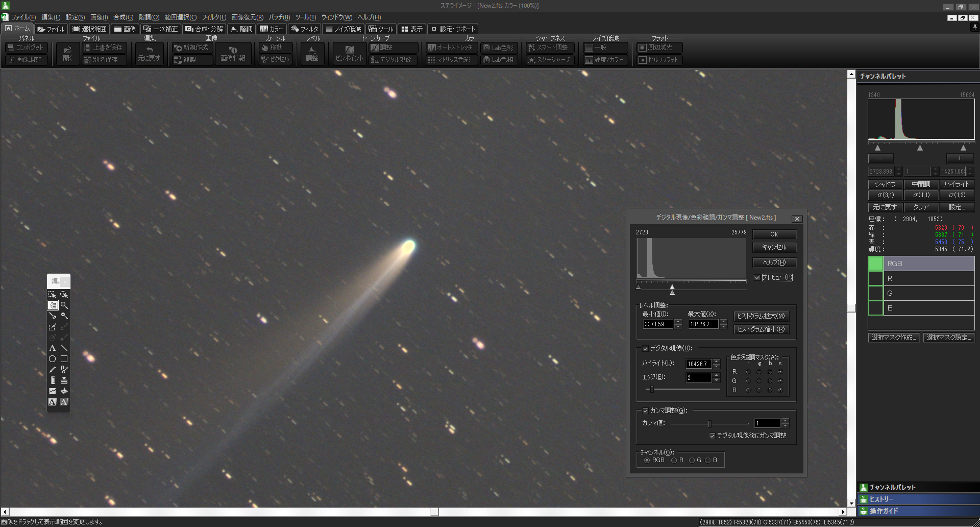Screen dimensions: 980x527
Task: Toggle the プレビュー(P) preview checkbox
Action: tap(757, 277)
